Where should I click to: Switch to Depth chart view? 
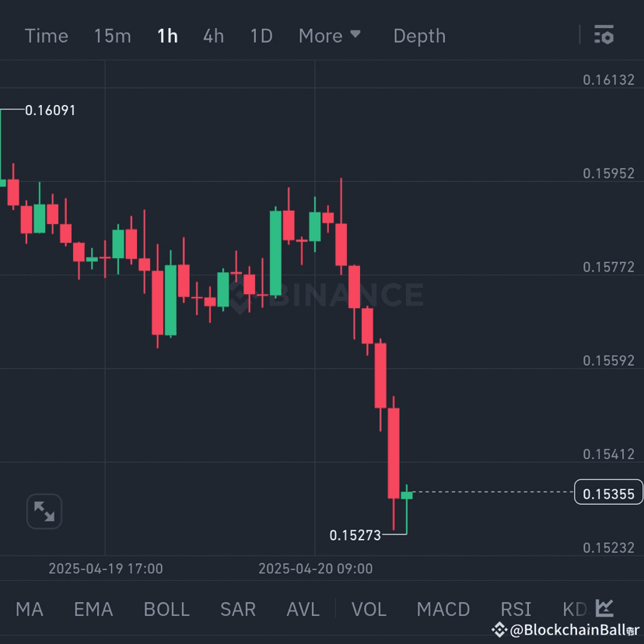tap(419, 36)
